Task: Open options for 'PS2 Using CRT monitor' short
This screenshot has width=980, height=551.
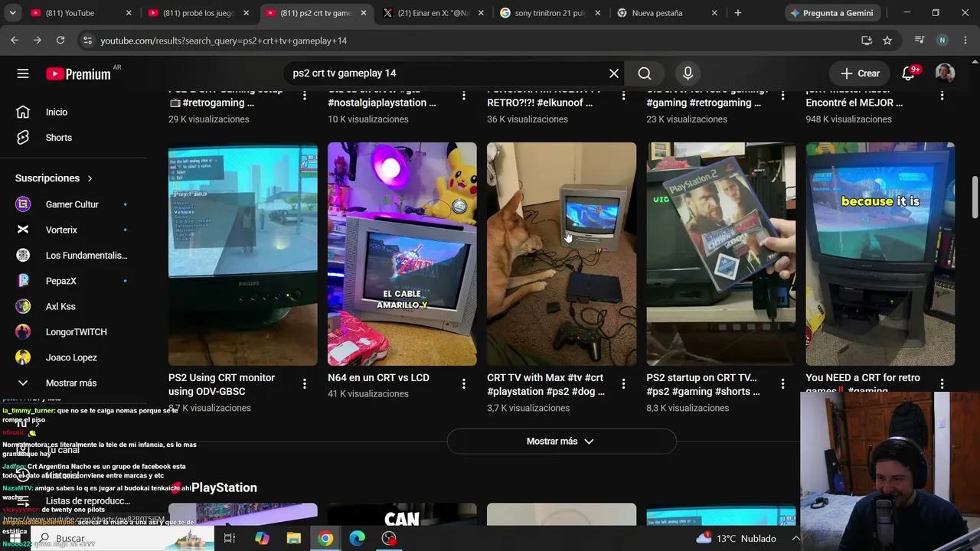Action: pos(305,384)
